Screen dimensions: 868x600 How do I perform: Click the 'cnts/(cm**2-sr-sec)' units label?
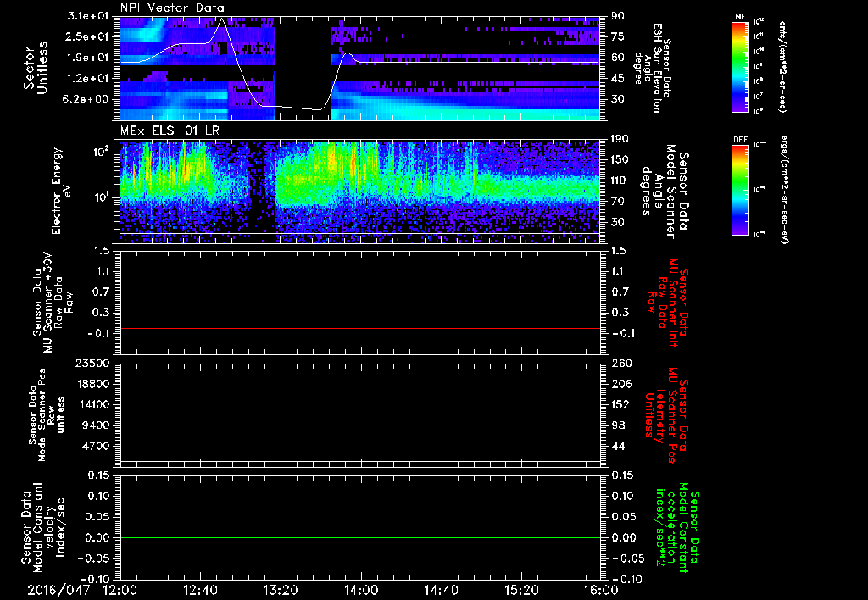click(782, 66)
